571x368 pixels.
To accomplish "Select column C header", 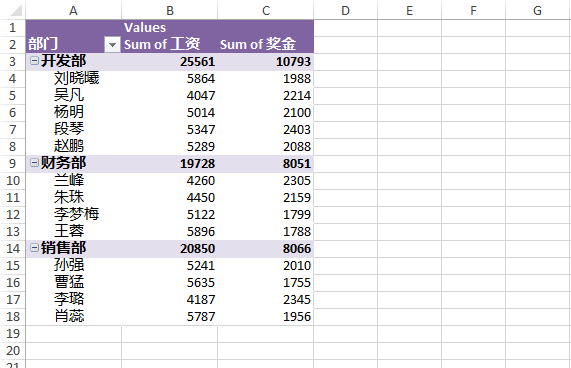I will tap(266, 10).
